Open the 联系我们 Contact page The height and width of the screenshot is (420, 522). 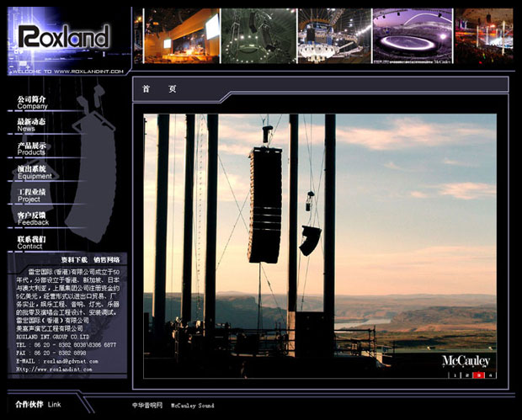click(x=31, y=242)
